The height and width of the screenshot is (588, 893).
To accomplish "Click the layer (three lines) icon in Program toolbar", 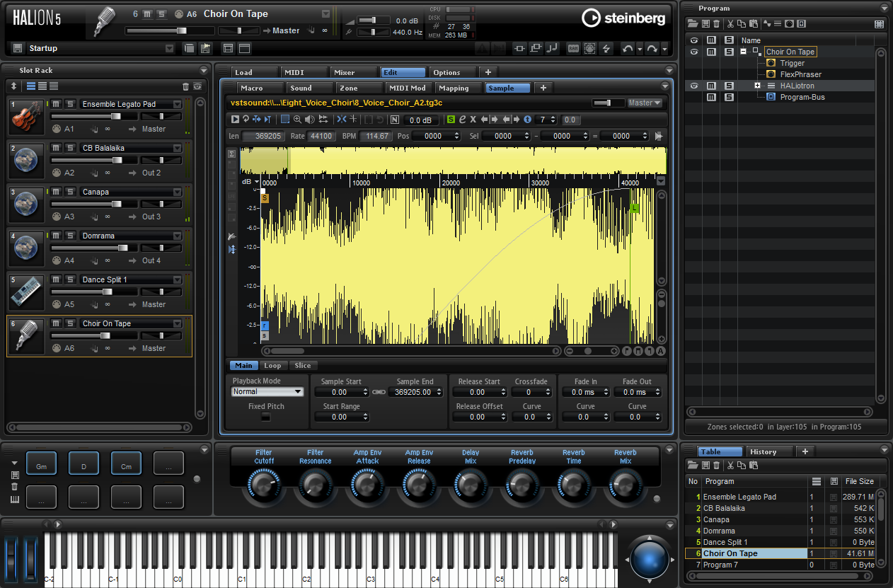I will [778, 24].
